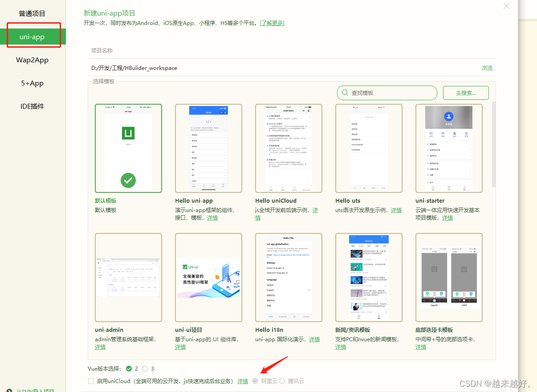The image size is (537, 392).
Task: Click the 新建uni-app项目 heading
Action: pos(110,13)
